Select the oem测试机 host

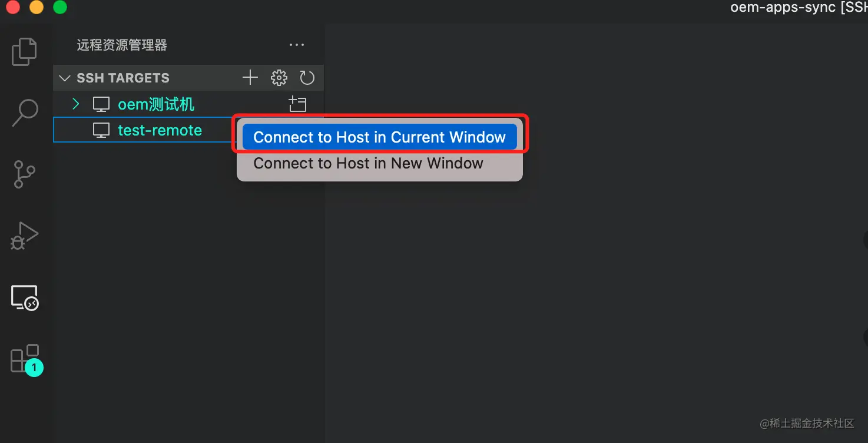pyautogui.click(x=156, y=104)
